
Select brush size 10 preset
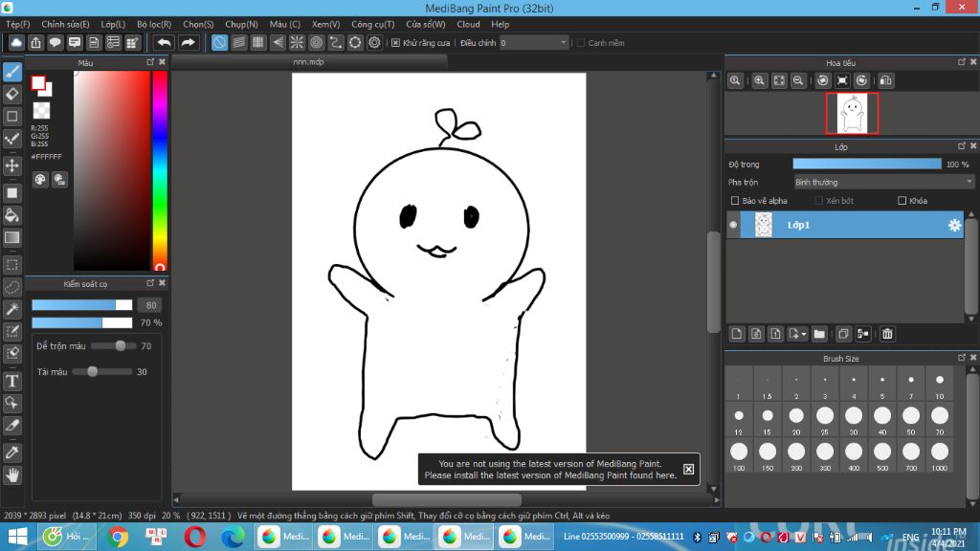tap(940, 385)
